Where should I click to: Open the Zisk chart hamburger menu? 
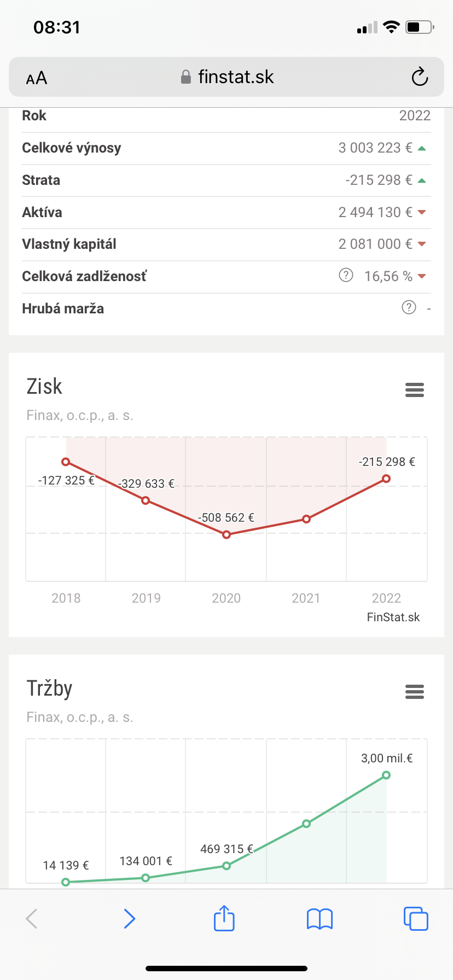pos(415,390)
